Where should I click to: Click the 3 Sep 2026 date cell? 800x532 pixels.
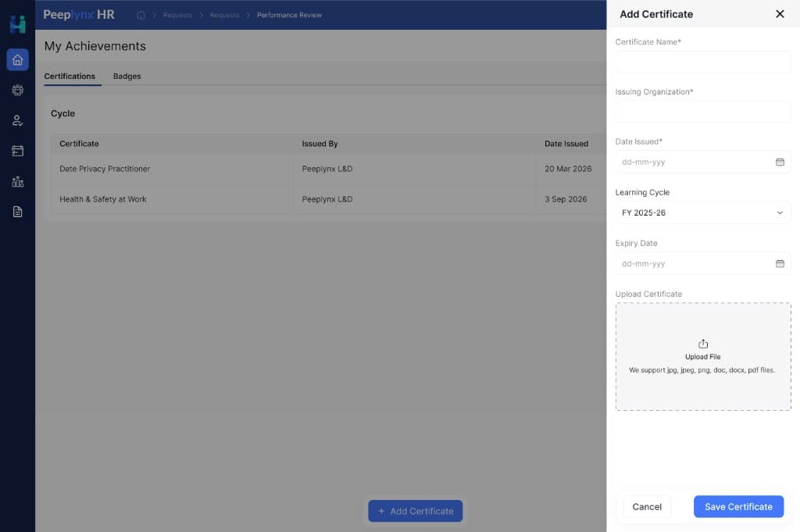[566, 199]
